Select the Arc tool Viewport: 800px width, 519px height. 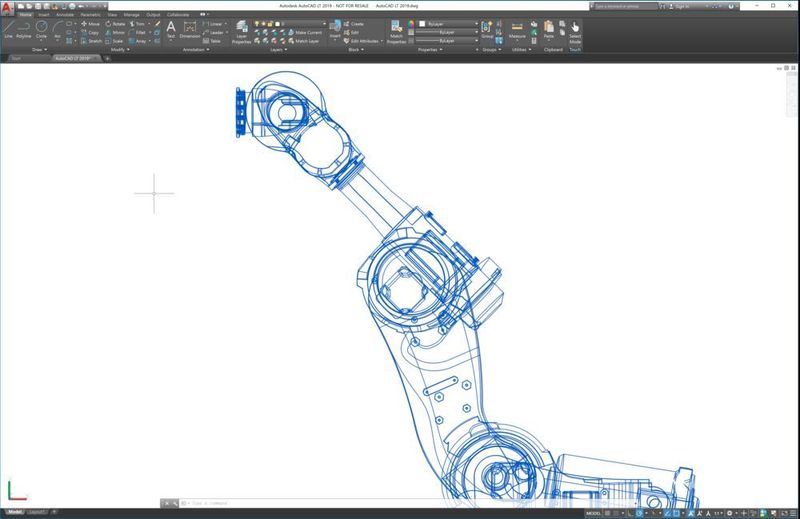pos(57,30)
